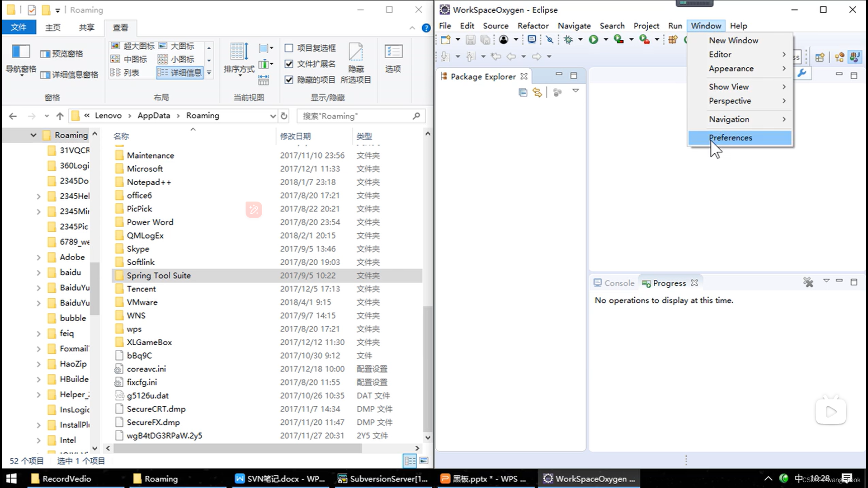This screenshot has width=868, height=488.
Task: Toggle Link with Editor in Package Explorer
Action: (537, 93)
